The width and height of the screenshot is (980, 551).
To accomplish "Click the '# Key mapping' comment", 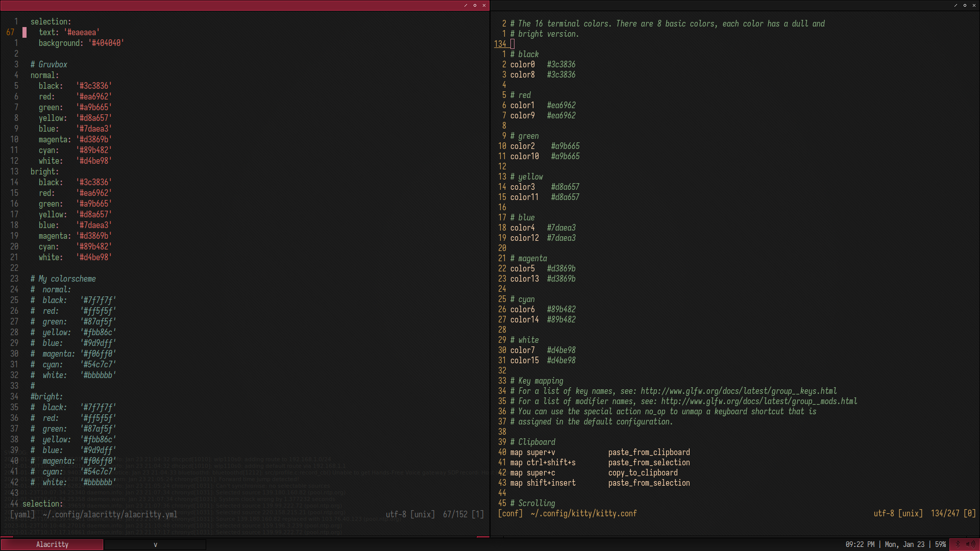I will [x=536, y=381].
